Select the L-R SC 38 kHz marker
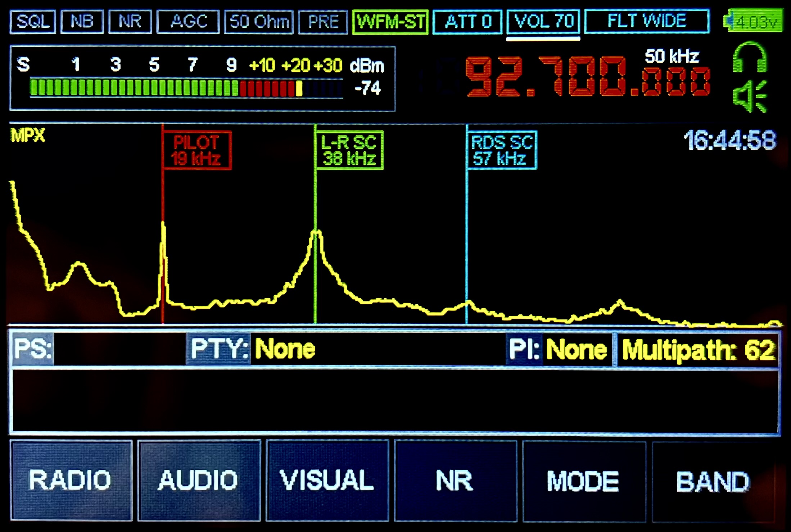The height and width of the screenshot is (532, 791). tap(349, 150)
